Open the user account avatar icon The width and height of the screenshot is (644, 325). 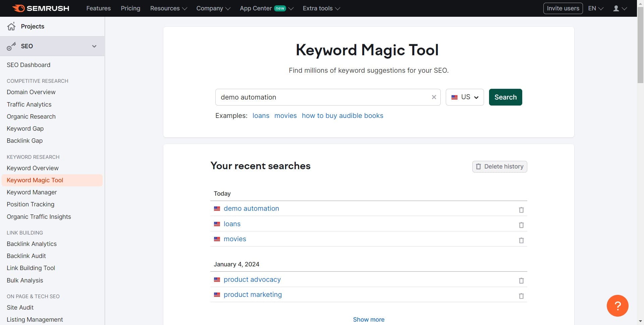[616, 8]
